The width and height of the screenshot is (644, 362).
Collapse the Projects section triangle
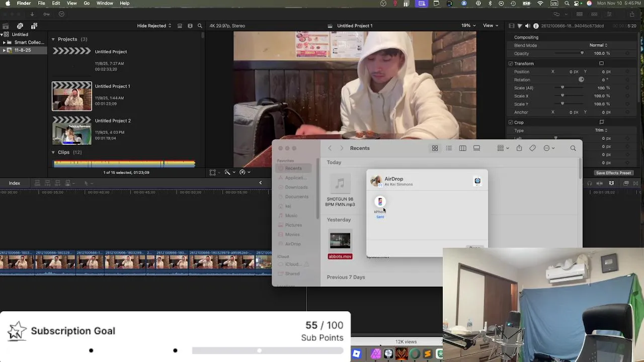point(53,39)
